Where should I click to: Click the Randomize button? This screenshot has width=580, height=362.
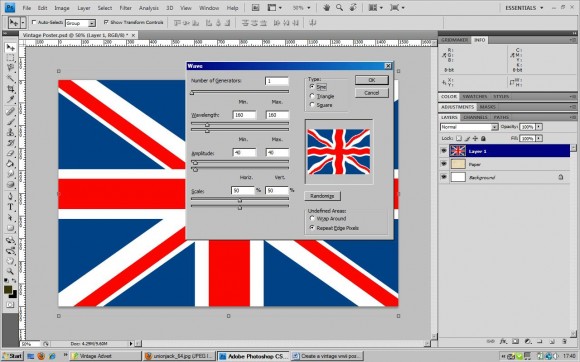coord(322,196)
